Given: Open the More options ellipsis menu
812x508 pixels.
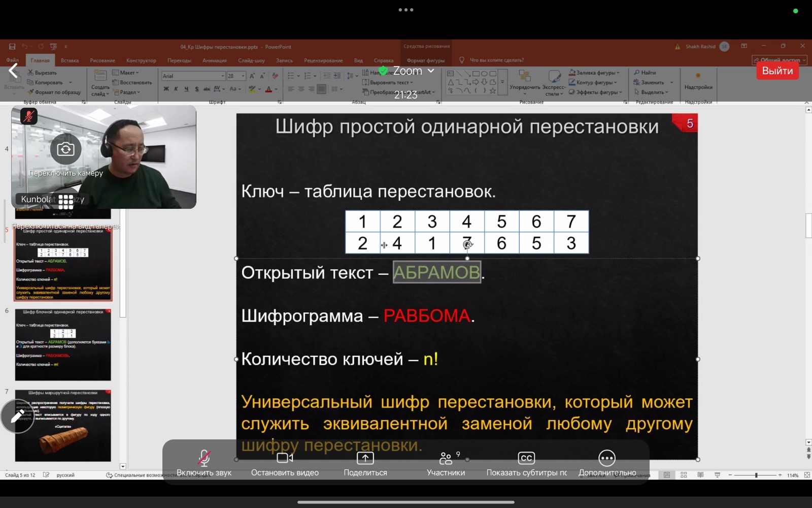Looking at the screenshot, I should coord(607,458).
